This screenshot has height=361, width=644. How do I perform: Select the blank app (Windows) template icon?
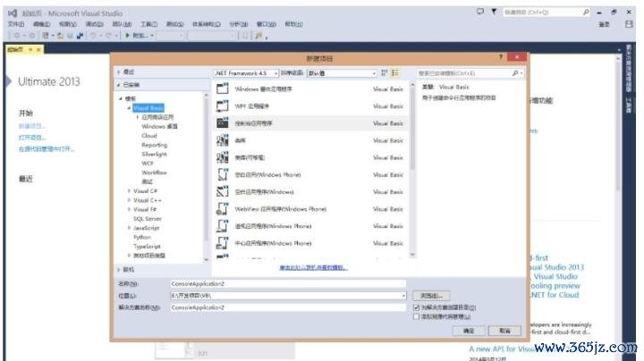(222, 191)
